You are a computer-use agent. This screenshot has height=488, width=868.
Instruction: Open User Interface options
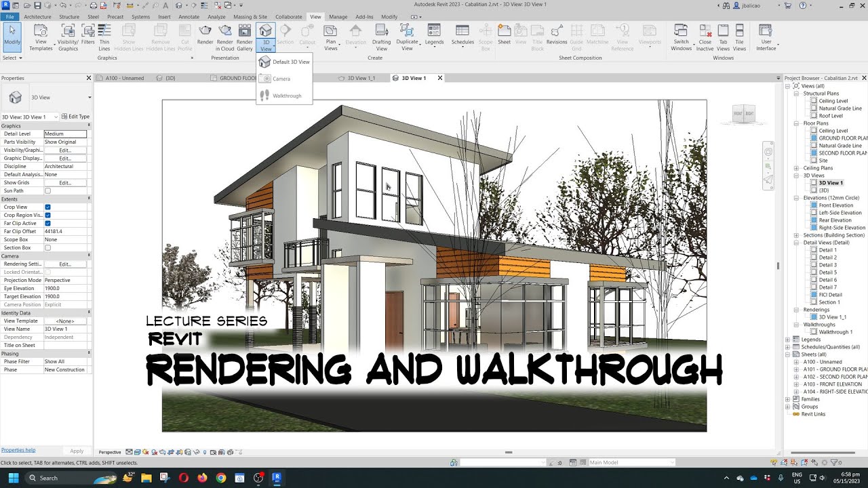tap(766, 37)
